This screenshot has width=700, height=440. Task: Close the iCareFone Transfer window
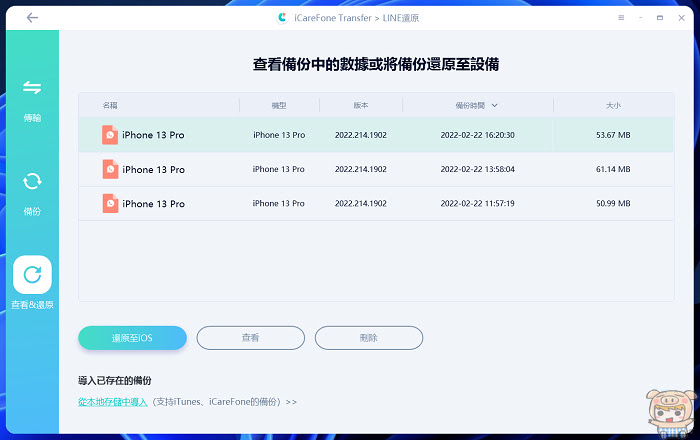click(x=681, y=18)
